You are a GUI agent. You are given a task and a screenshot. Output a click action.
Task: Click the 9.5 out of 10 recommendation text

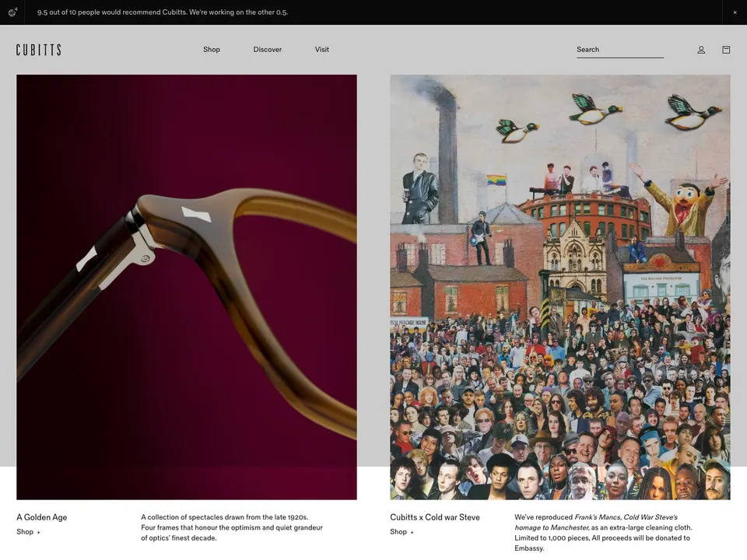(163, 12)
